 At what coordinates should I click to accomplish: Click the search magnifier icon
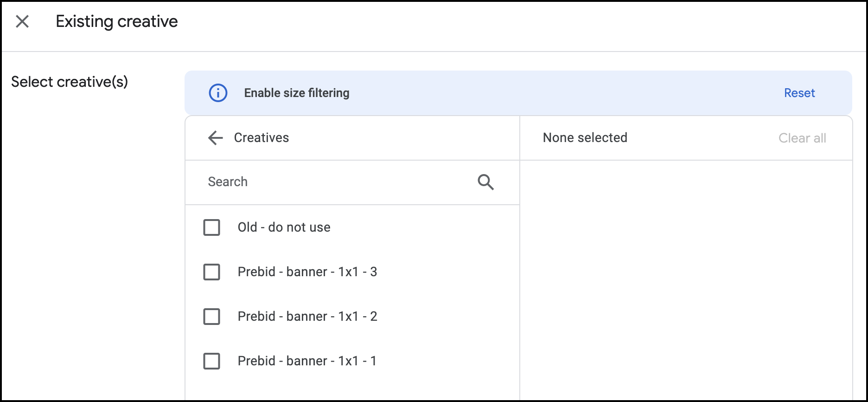point(485,182)
